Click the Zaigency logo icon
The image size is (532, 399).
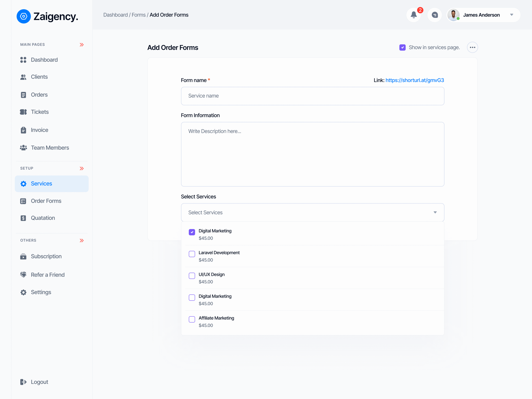[x=23, y=16]
